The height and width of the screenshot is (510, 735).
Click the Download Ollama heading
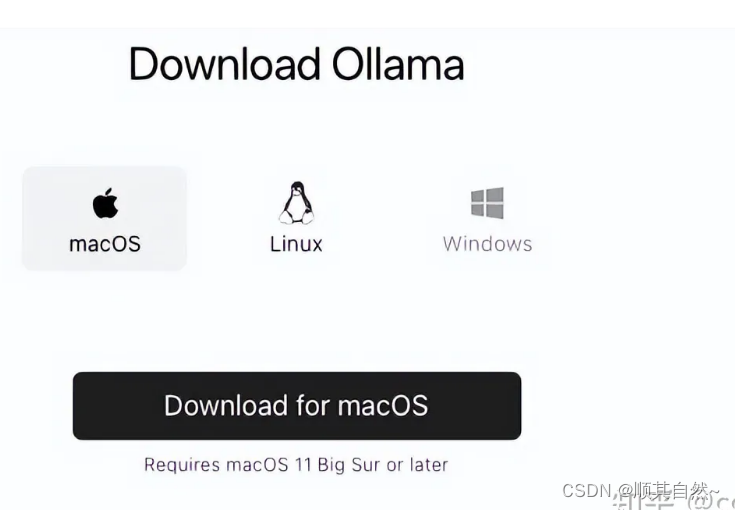(x=296, y=64)
